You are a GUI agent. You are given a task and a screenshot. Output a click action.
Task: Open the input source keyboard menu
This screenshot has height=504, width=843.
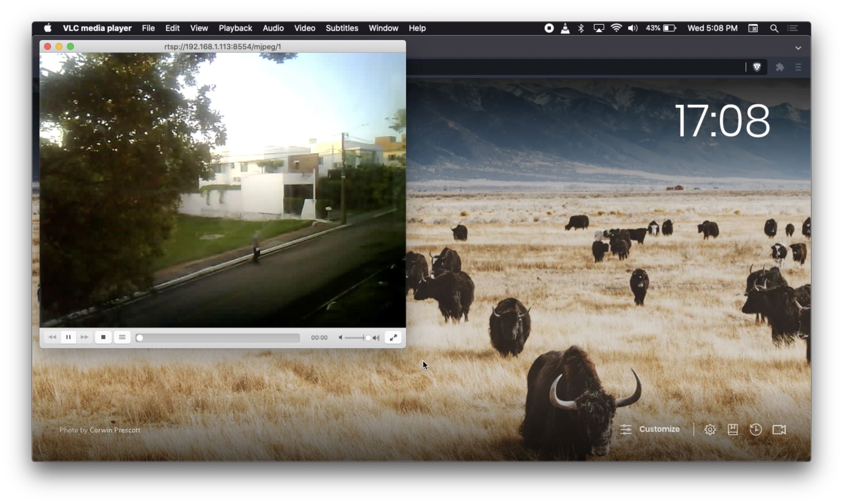(x=753, y=28)
